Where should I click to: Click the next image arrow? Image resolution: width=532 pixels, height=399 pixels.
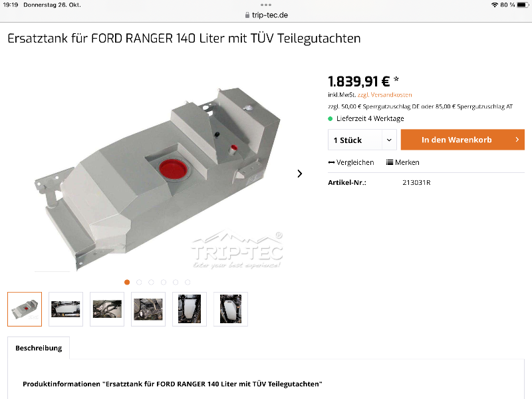300,174
